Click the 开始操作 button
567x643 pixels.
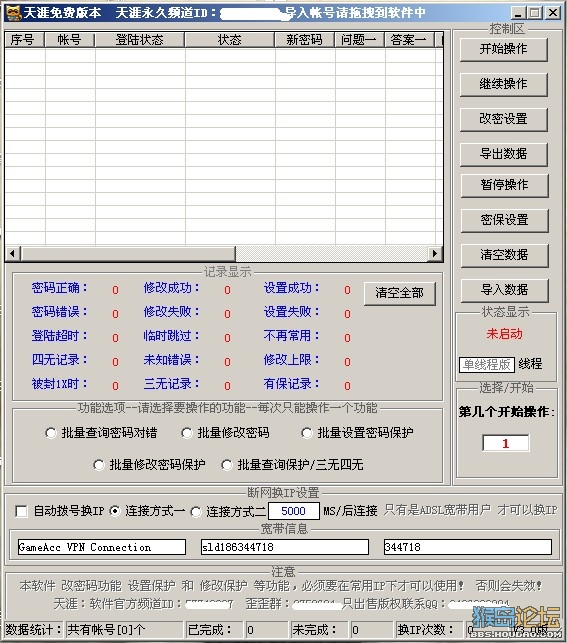coord(503,50)
